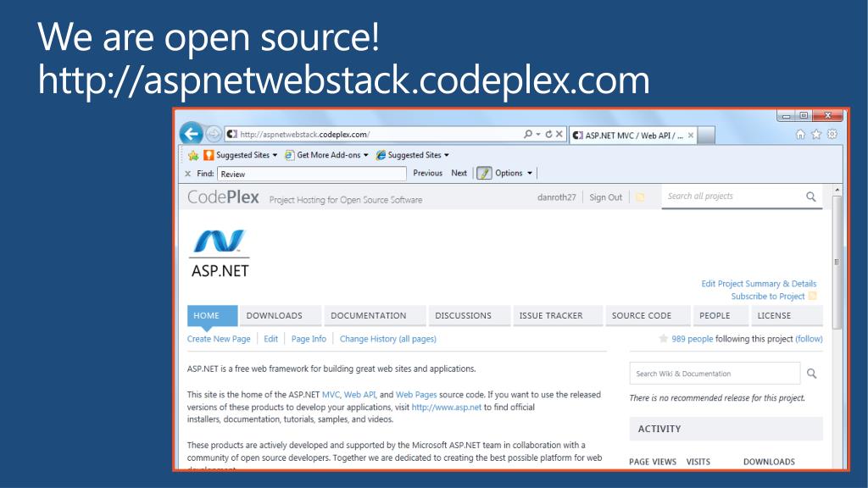This screenshot has height=488, width=868.
Task: Click the page's vertical scrollbar thumb
Action: point(837,263)
